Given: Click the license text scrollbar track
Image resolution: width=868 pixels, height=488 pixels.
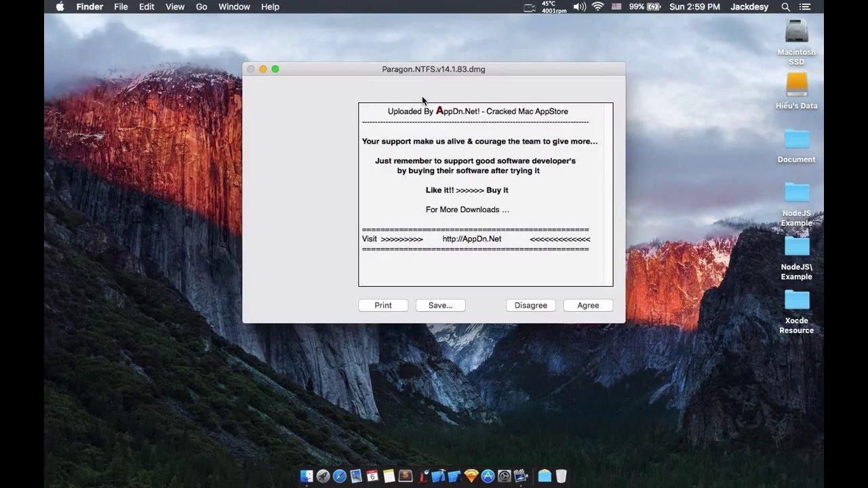Looking at the screenshot, I should pos(608,195).
